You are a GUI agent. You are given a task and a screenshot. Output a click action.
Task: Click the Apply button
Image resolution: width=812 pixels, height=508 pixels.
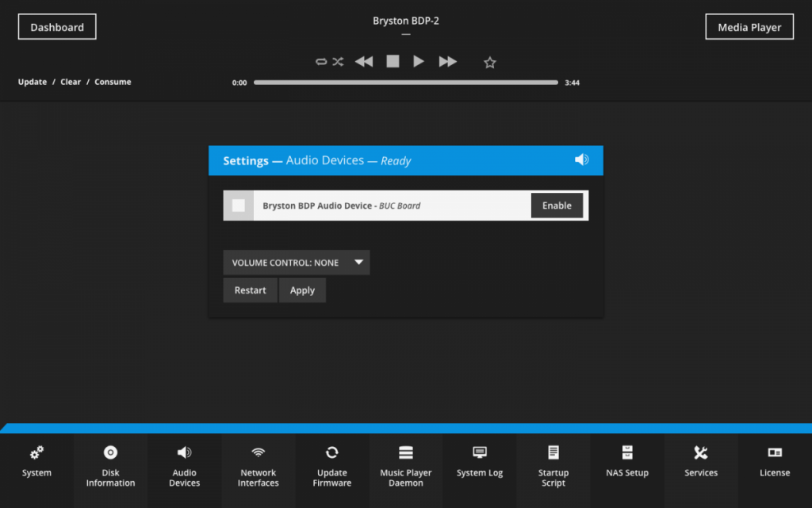point(302,291)
